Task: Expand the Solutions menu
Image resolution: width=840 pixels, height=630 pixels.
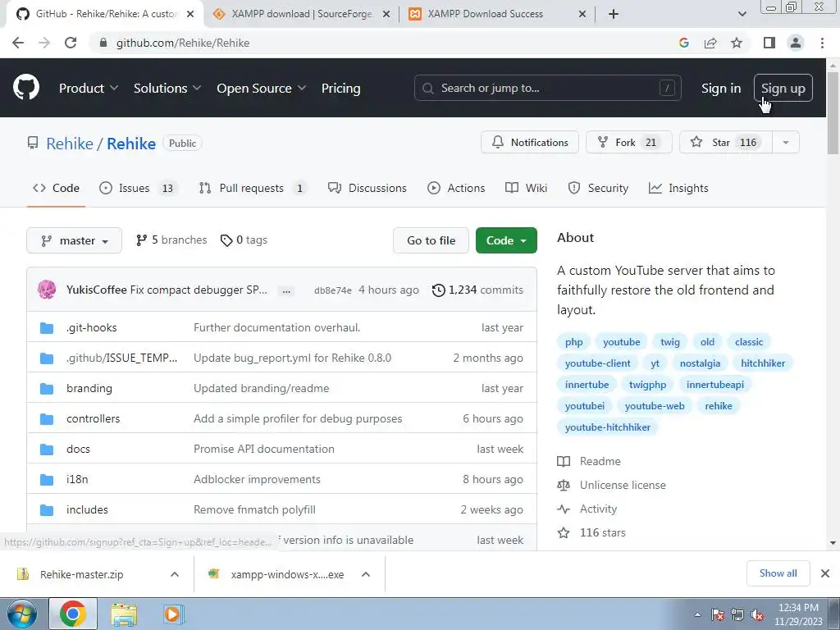Action: pos(167,89)
